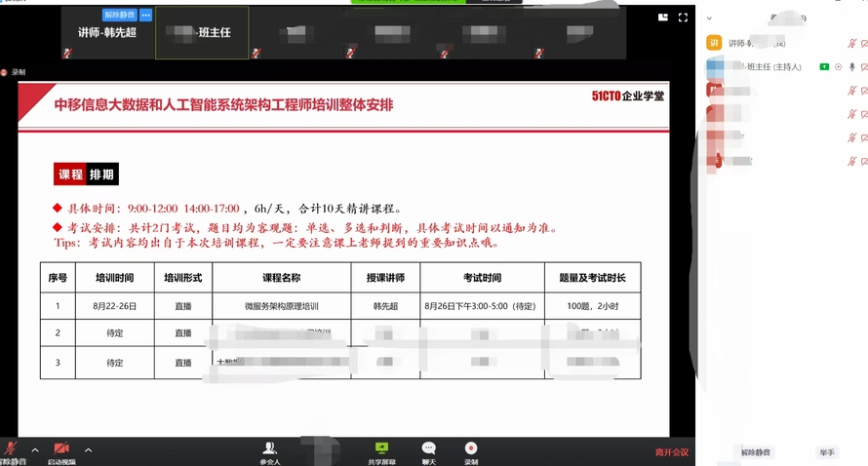Click the green screen-share icon on 班主任 row
This screenshot has width=868, height=466.
click(x=824, y=67)
